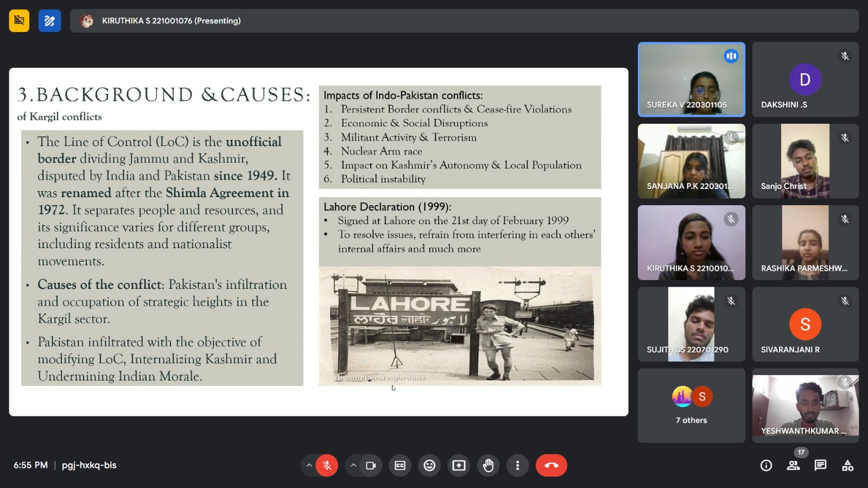This screenshot has height=488, width=868.
Task: Open chat with everyone
Action: (x=820, y=465)
